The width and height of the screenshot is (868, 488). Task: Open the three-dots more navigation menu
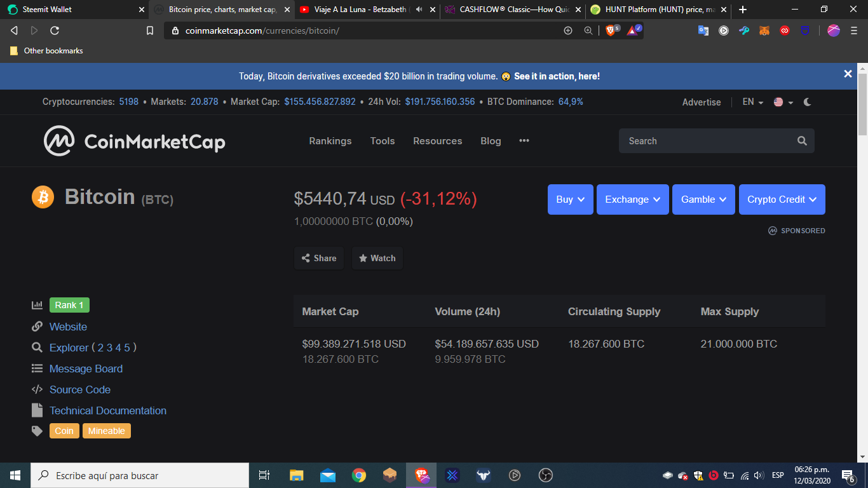coord(524,140)
